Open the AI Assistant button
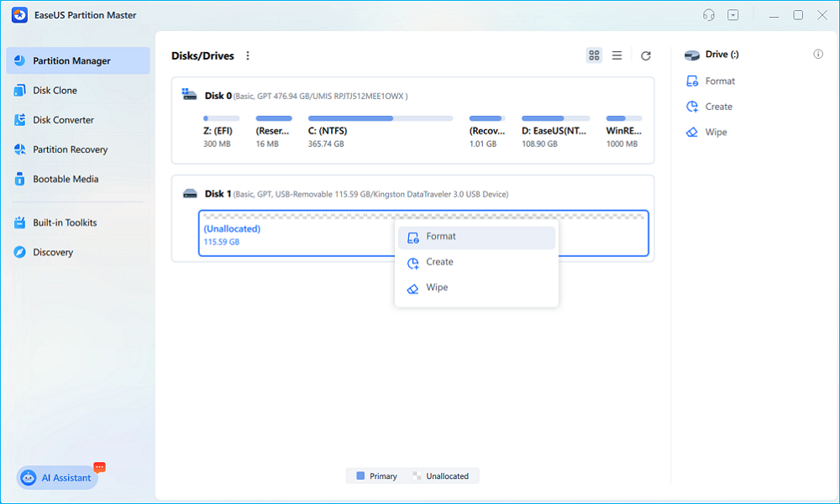The width and height of the screenshot is (840, 504). point(57,477)
